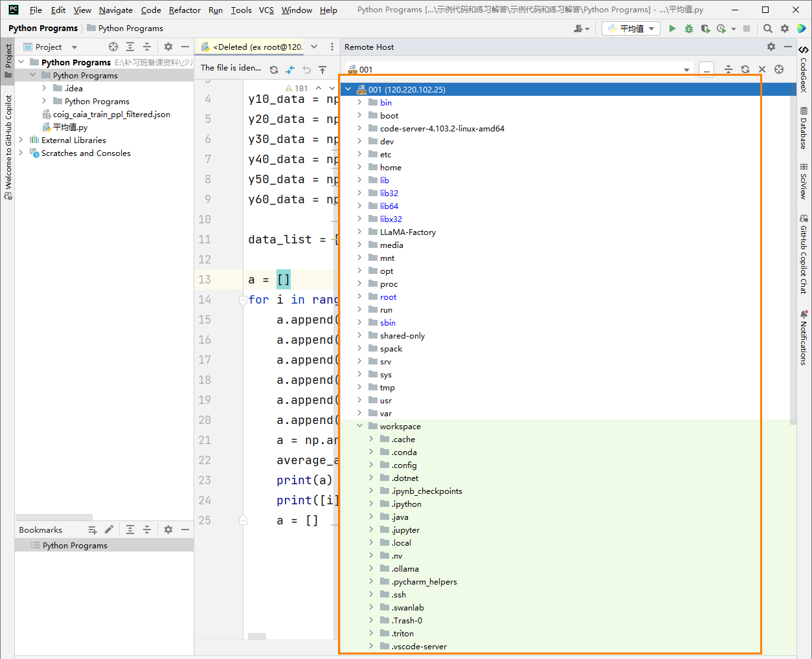Open Search Everywhere magnifier in main toolbar
Image resolution: width=812 pixels, height=659 pixels.
pos(767,28)
